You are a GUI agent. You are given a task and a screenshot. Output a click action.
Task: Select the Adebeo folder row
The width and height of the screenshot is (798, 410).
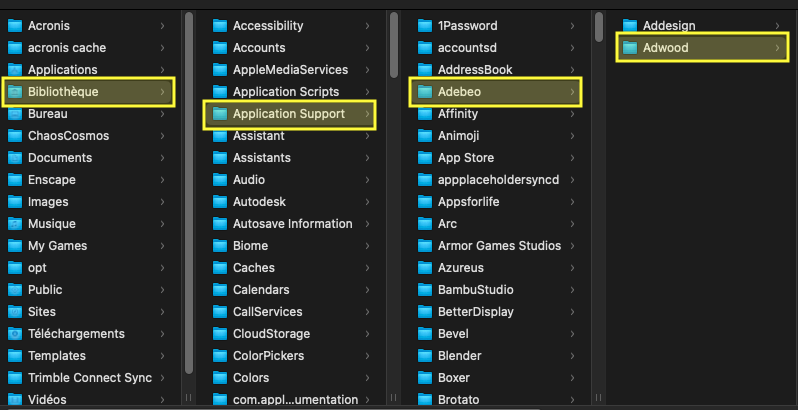pyautogui.click(x=496, y=92)
